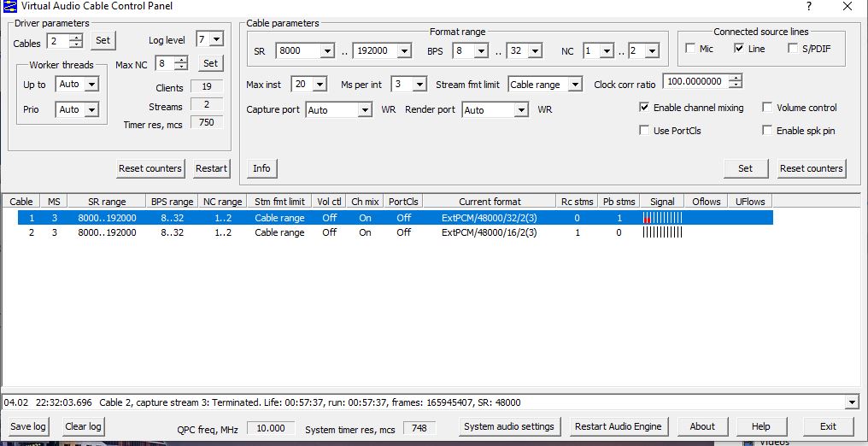Click the Signal column header
Screen dimensions: 868x446
[x=661, y=202]
